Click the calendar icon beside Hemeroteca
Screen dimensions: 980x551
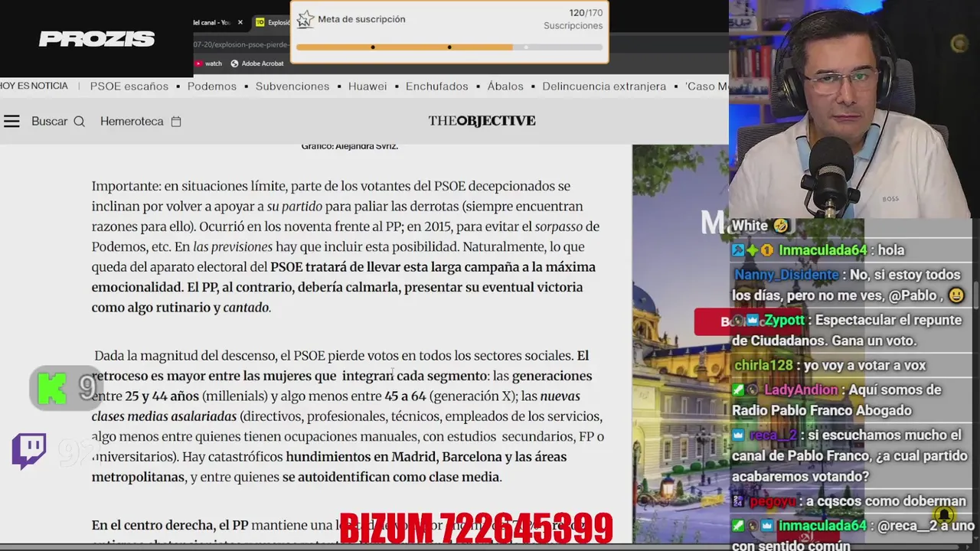click(x=176, y=121)
